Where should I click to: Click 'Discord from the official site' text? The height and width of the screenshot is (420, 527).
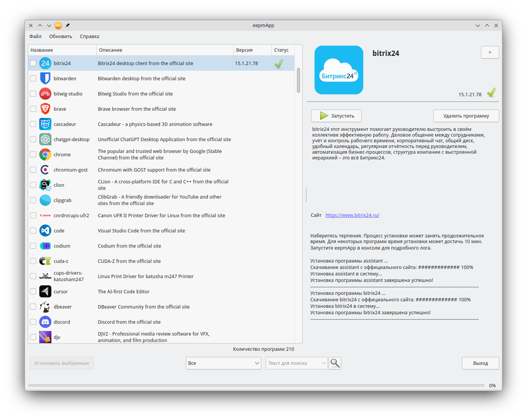(x=129, y=322)
